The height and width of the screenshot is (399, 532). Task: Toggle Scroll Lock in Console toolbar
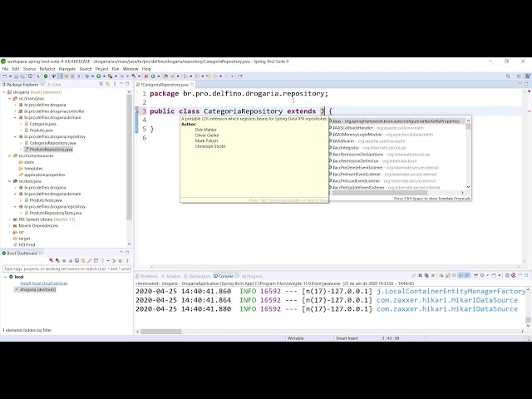(x=448, y=275)
